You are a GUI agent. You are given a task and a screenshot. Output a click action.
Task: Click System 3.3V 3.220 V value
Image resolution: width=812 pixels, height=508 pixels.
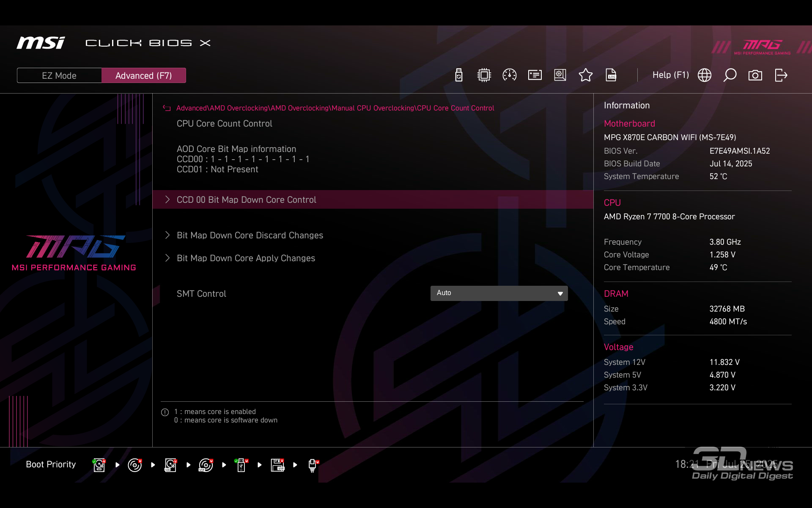(722, 388)
